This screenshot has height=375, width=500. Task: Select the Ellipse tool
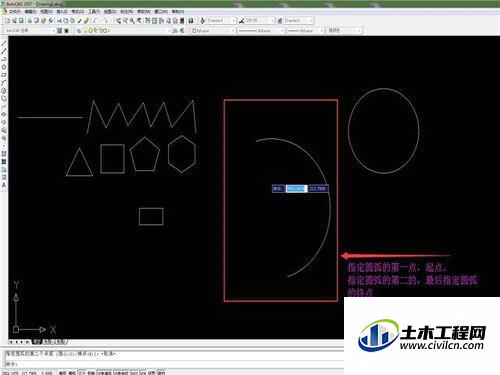(4, 114)
